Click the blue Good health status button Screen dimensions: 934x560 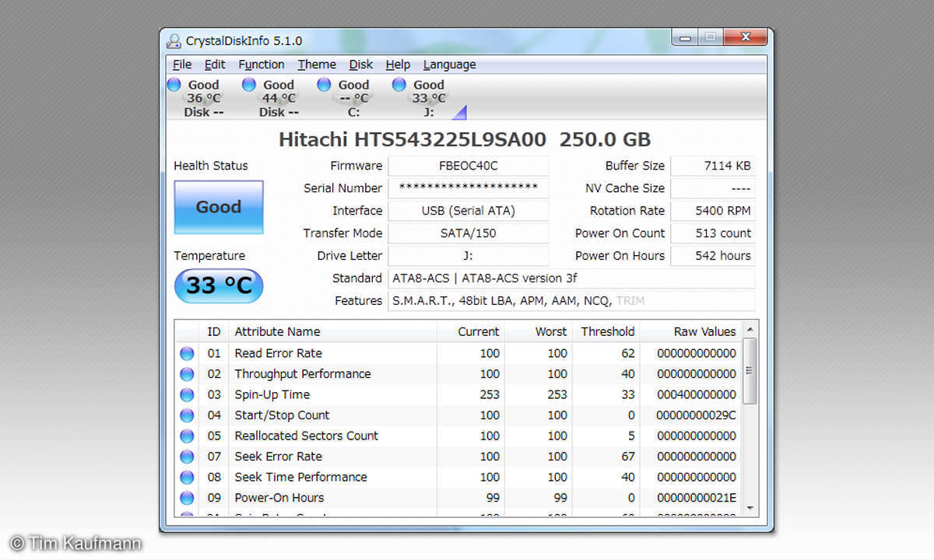click(219, 207)
